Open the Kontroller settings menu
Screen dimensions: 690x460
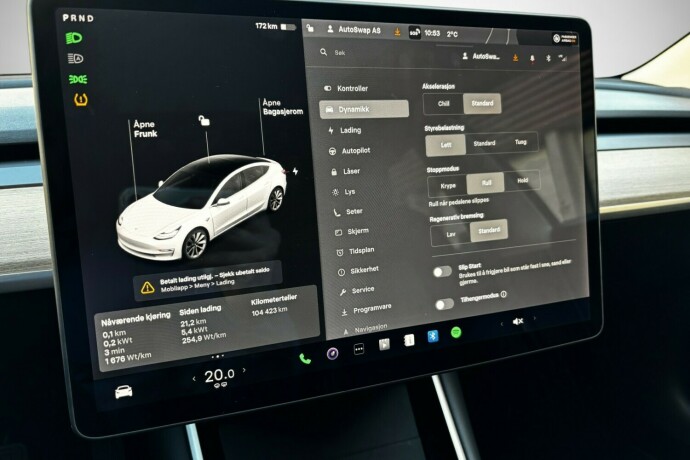tap(346, 88)
